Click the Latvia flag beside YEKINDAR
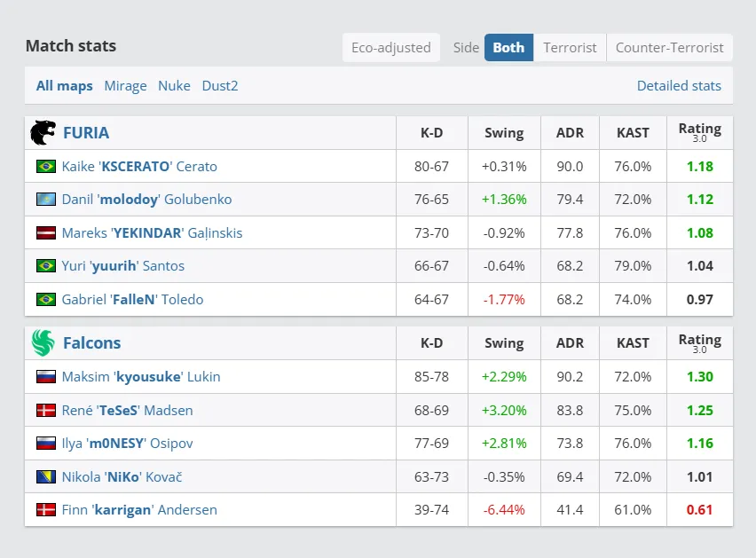Image resolution: width=756 pixels, height=558 pixels. pyautogui.click(x=46, y=233)
